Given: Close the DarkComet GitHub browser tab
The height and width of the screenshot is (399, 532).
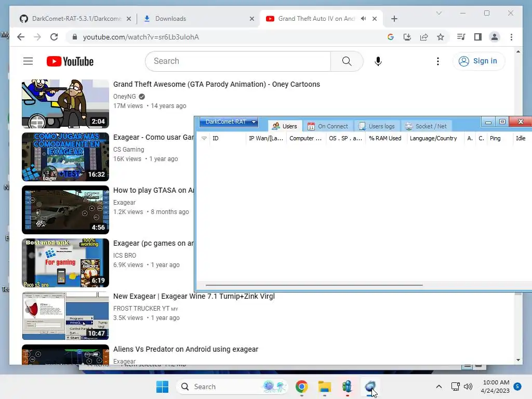Looking at the screenshot, I should [129, 19].
